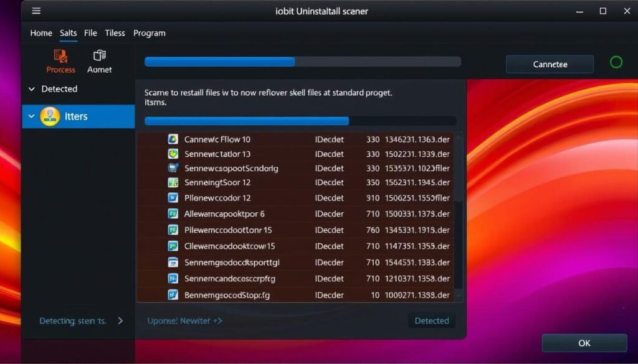The height and width of the screenshot is (364, 638).
Task: Click the 350 value in SenneingtSoor row
Action: pyautogui.click(x=373, y=182)
